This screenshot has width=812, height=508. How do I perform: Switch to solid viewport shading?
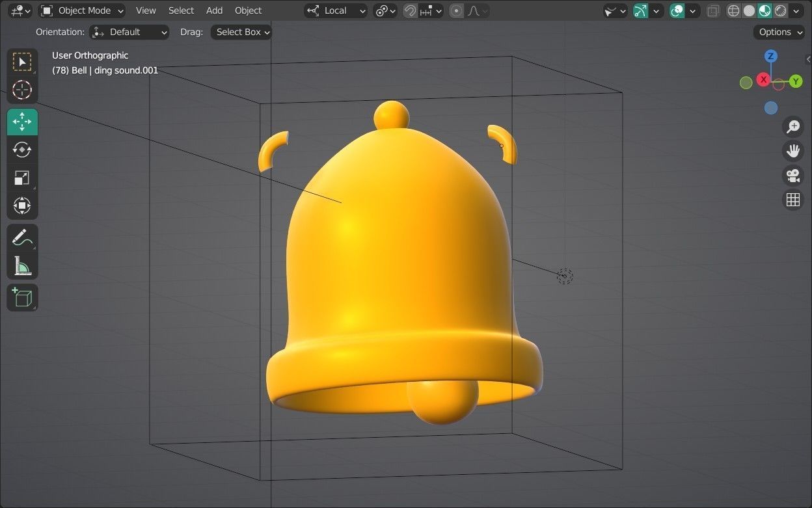[750, 10]
